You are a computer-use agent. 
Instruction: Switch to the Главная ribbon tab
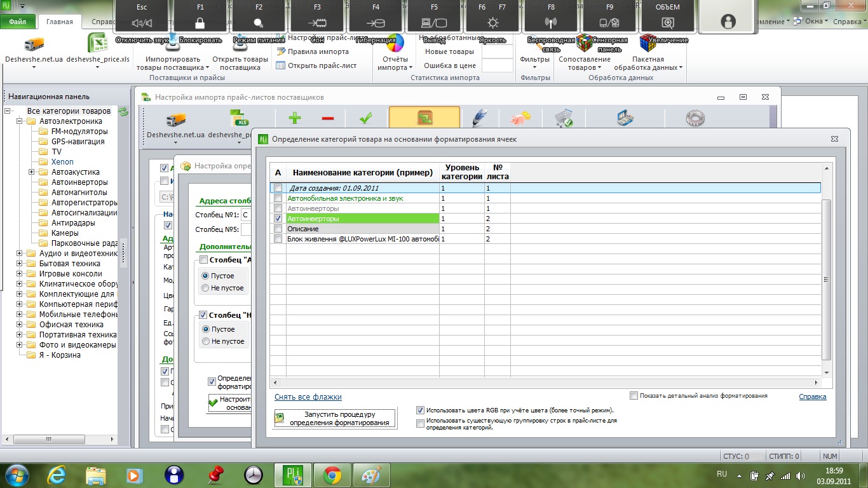pos(60,22)
